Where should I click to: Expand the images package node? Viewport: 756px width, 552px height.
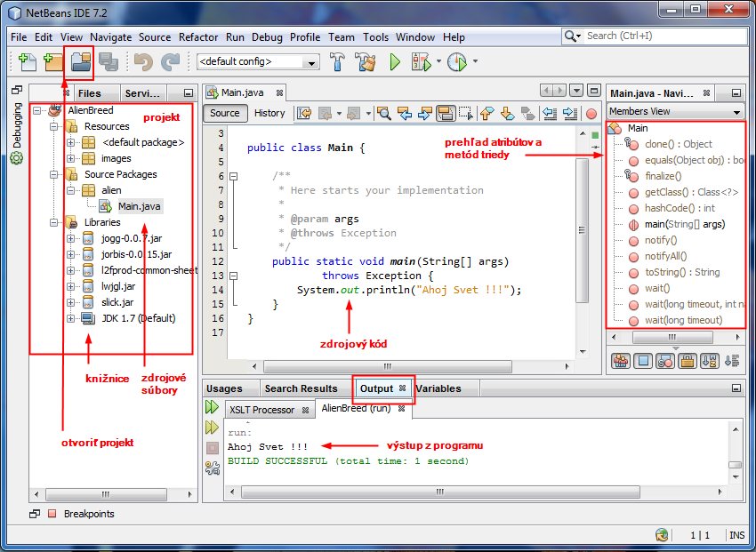tap(70, 158)
